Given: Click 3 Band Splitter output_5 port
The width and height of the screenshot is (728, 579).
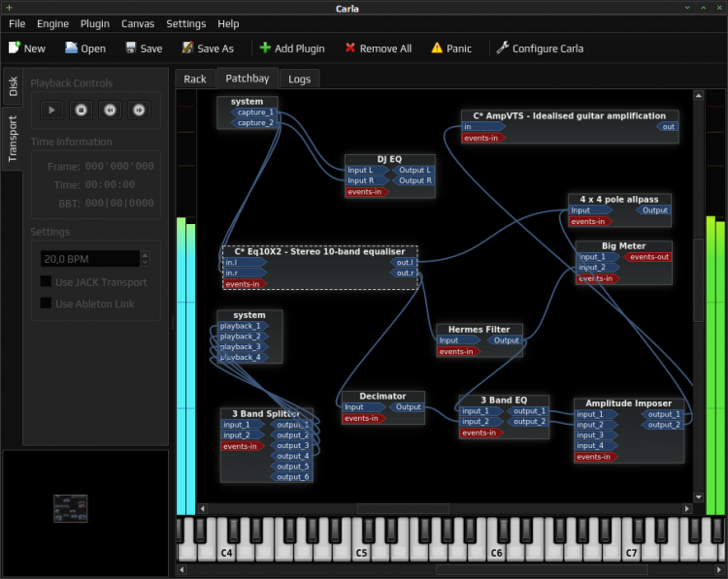Looking at the screenshot, I should (291, 466).
